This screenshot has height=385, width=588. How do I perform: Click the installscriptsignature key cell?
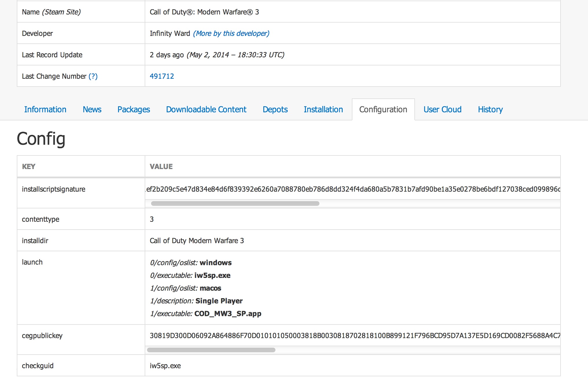pos(81,193)
